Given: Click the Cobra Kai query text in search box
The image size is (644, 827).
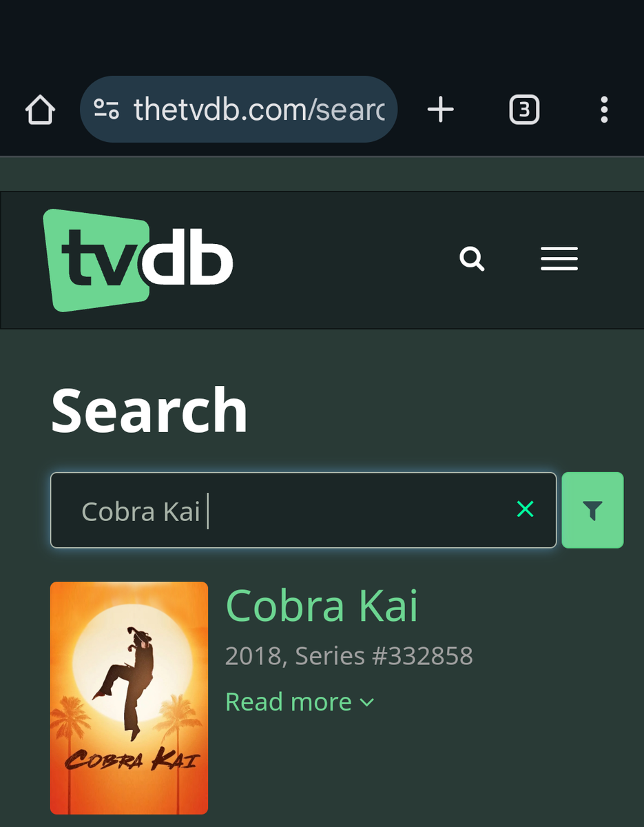Looking at the screenshot, I should click(x=141, y=511).
